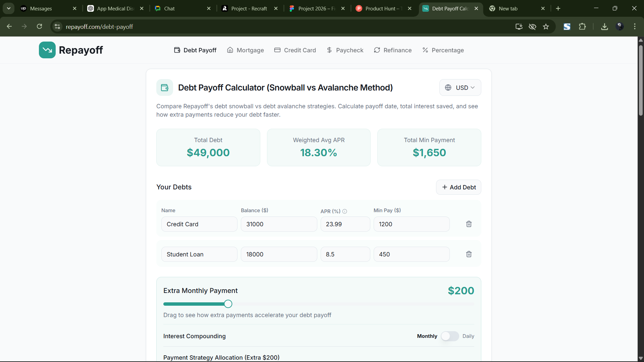
Task: Open browser extensions puzzle icon
Action: 582,26
